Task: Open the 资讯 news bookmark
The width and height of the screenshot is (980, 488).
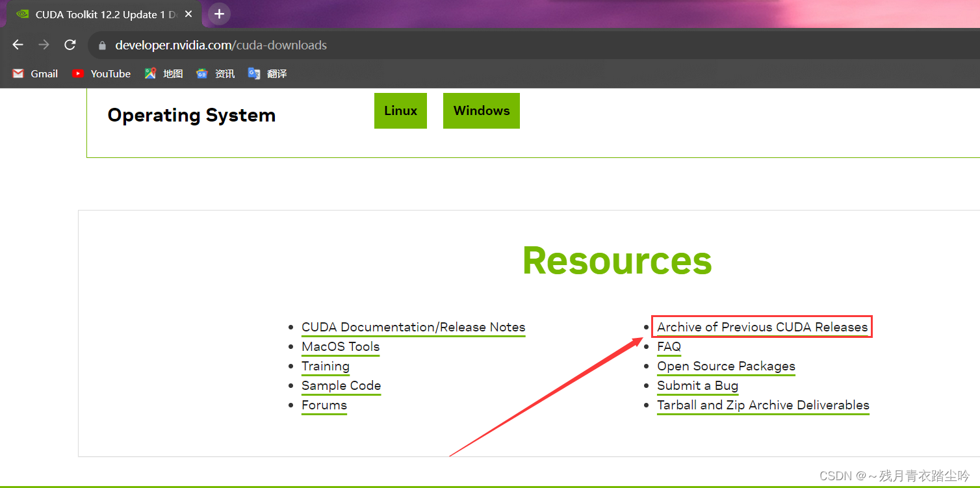Action: [x=216, y=73]
